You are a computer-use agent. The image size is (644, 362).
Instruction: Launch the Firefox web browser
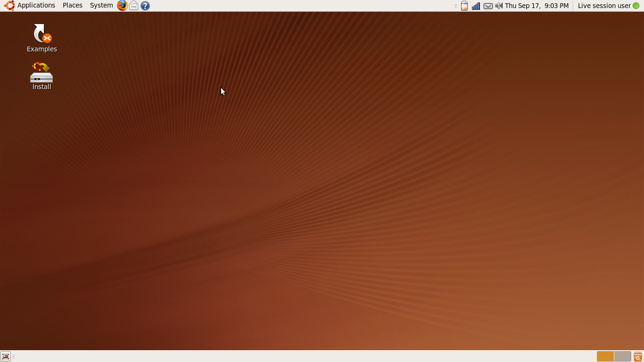123,6
